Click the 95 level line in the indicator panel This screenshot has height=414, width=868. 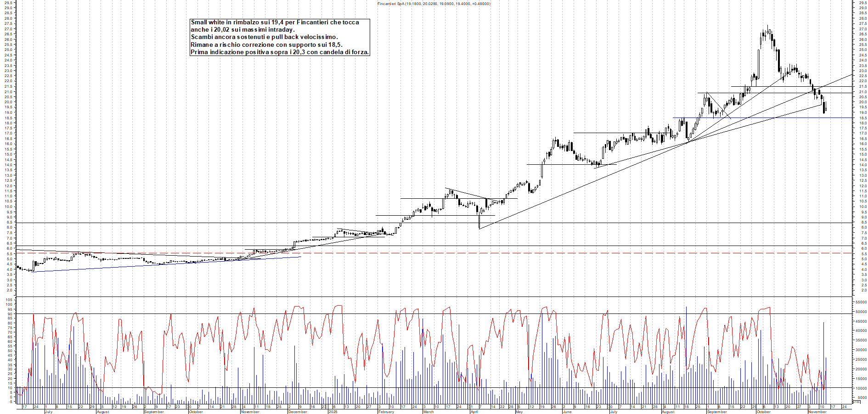413,313
